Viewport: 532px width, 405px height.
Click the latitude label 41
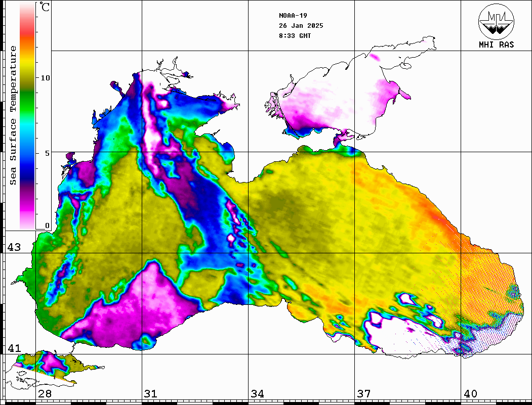[x=14, y=348]
